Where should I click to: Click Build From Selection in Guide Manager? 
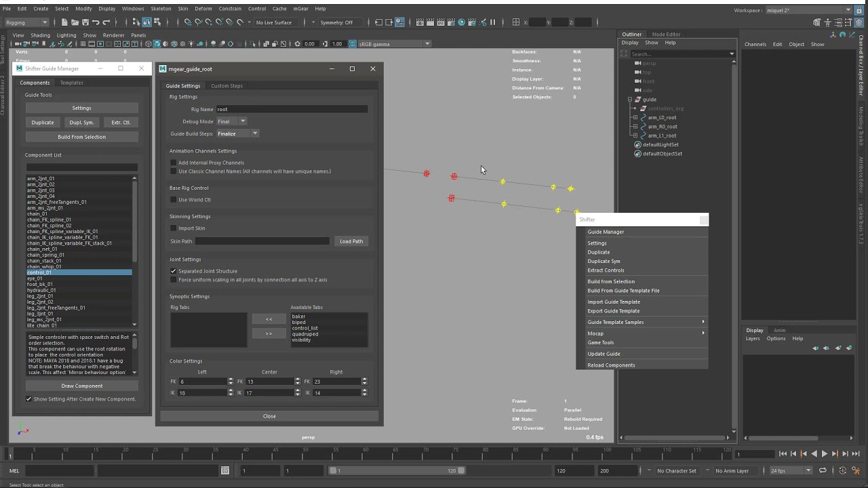click(x=81, y=137)
